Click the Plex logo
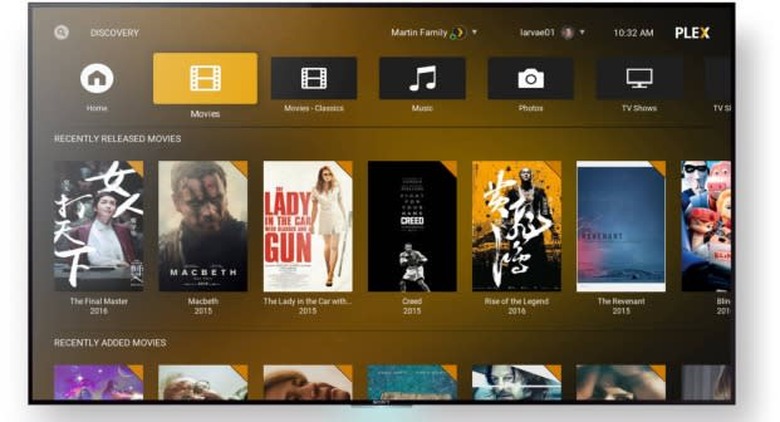This screenshot has height=422, width=780. click(x=691, y=32)
